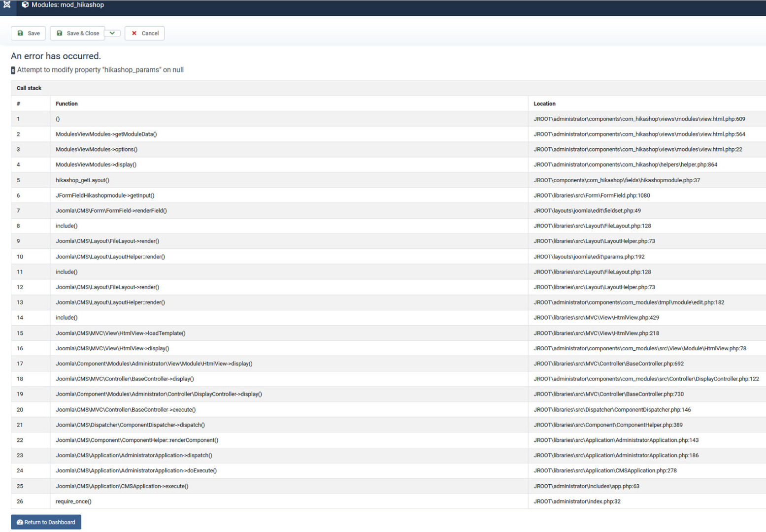This screenshot has height=532, width=766.
Task: Expand the Save & Close dropdown arrow
Action: click(112, 33)
